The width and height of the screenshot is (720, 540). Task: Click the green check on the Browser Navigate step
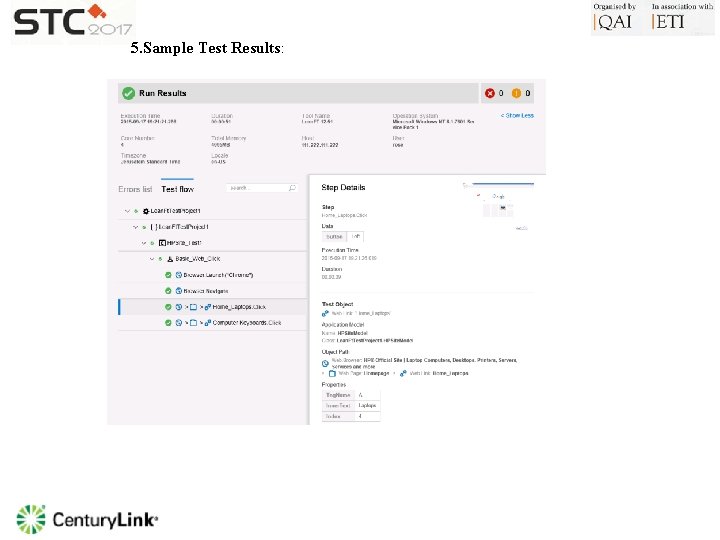(168, 291)
